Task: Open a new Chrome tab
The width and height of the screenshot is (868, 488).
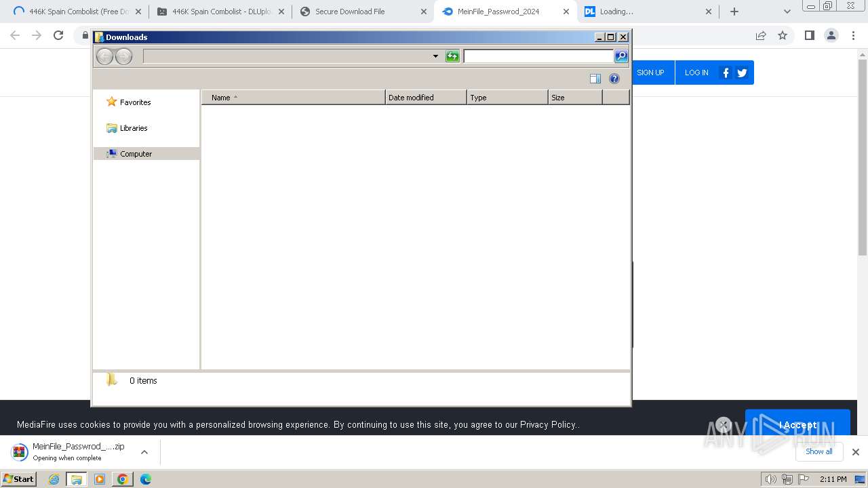Action: click(x=734, y=12)
